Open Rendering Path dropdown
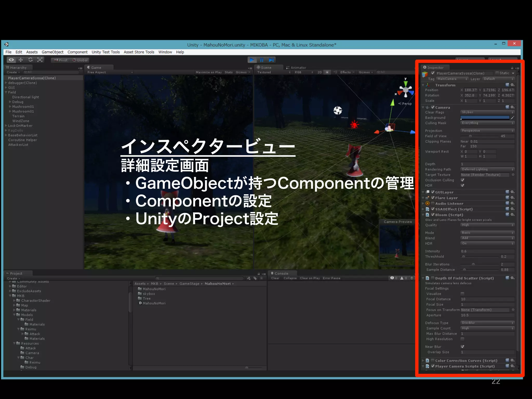The width and height of the screenshot is (532, 399). pos(487,169)
